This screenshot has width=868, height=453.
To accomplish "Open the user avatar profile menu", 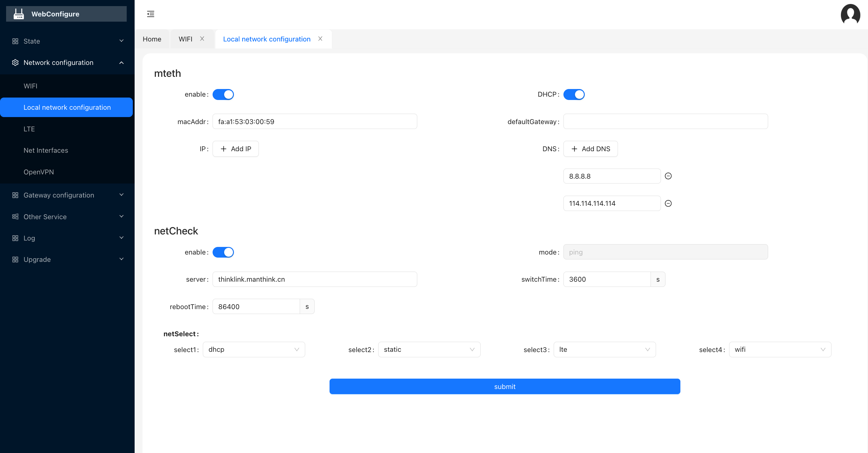I will point(850,14).
